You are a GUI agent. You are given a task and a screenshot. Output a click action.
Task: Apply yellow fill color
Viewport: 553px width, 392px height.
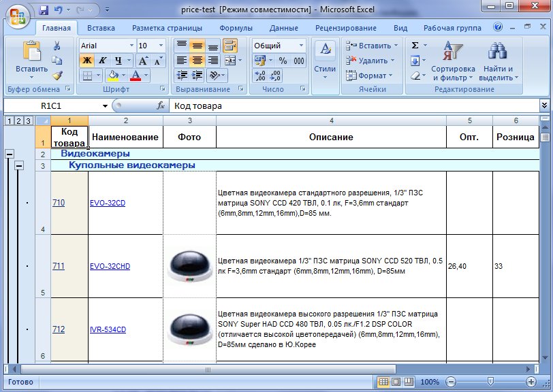[114, 76]
